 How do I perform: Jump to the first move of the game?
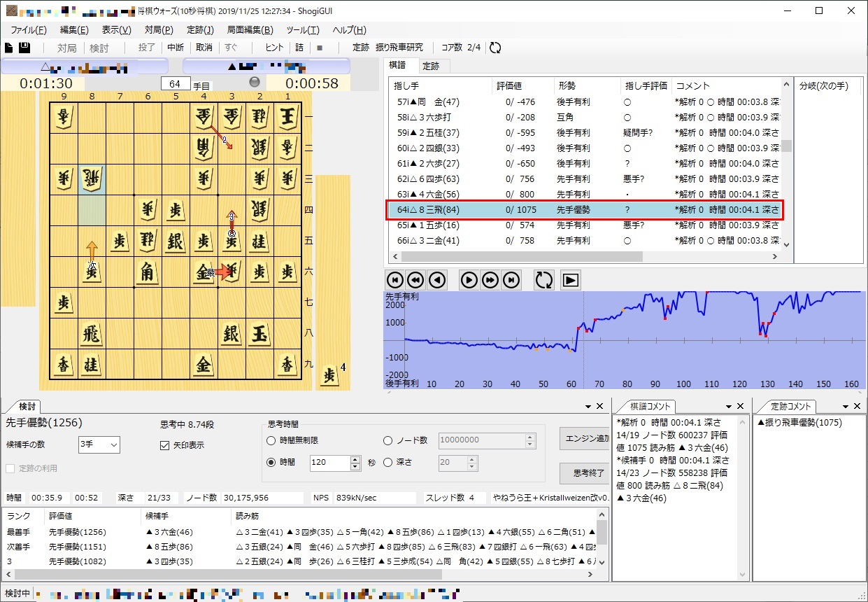click(x=395, y=280)
